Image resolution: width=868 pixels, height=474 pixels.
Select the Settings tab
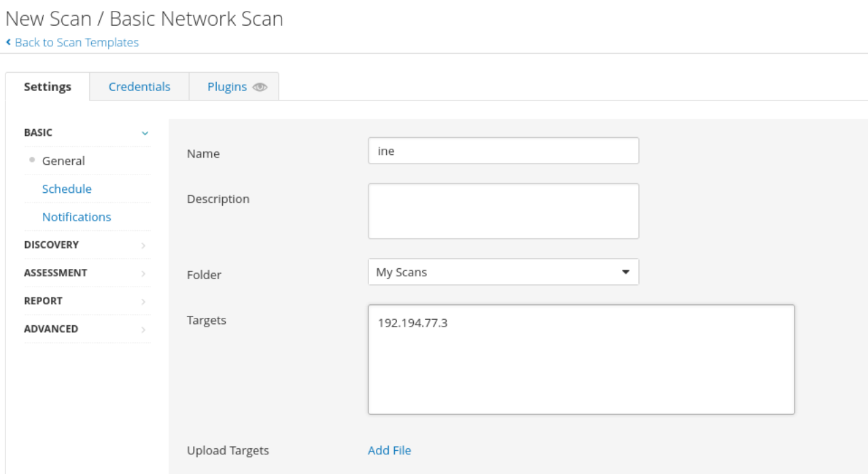48,87
